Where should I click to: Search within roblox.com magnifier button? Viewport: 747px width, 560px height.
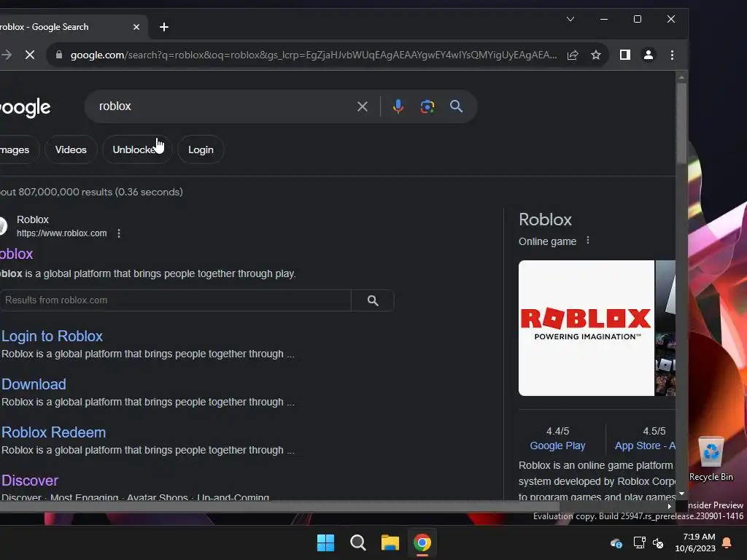(x=373, y=300)
